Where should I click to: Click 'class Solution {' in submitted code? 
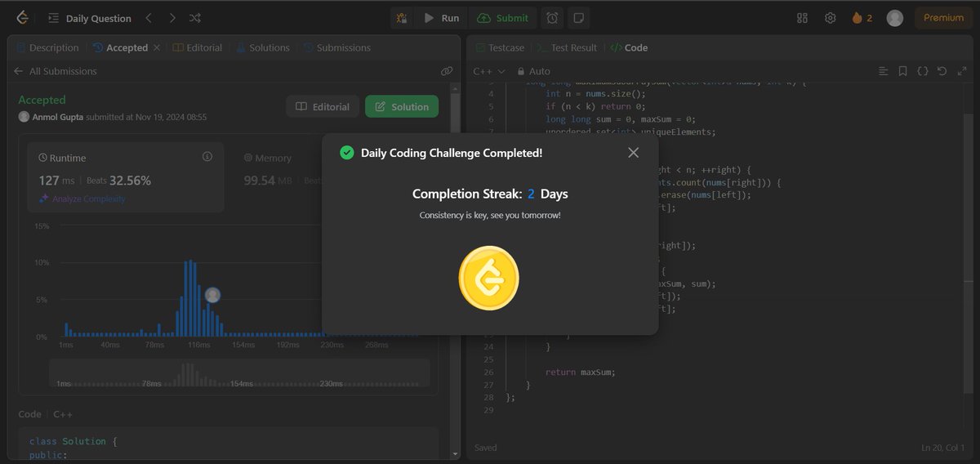pos(73,441)
